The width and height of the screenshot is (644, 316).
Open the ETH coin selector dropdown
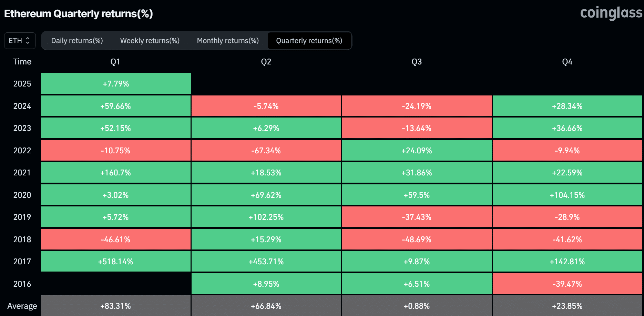20,41
